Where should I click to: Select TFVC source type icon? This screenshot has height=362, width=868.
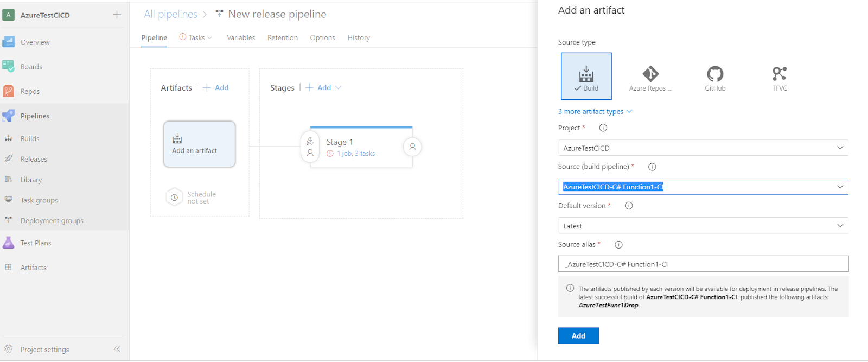[x=780, y=77]
